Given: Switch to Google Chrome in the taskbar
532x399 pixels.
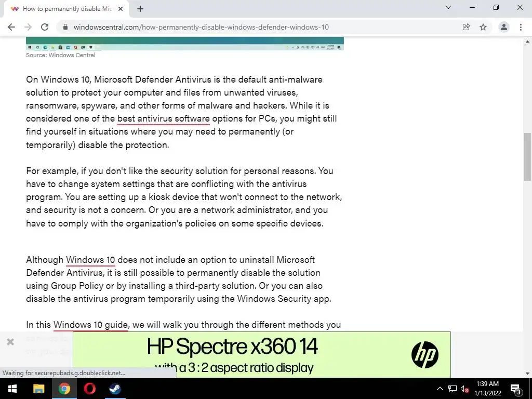Looking at the screenshot, I should (x=64, y=389).
